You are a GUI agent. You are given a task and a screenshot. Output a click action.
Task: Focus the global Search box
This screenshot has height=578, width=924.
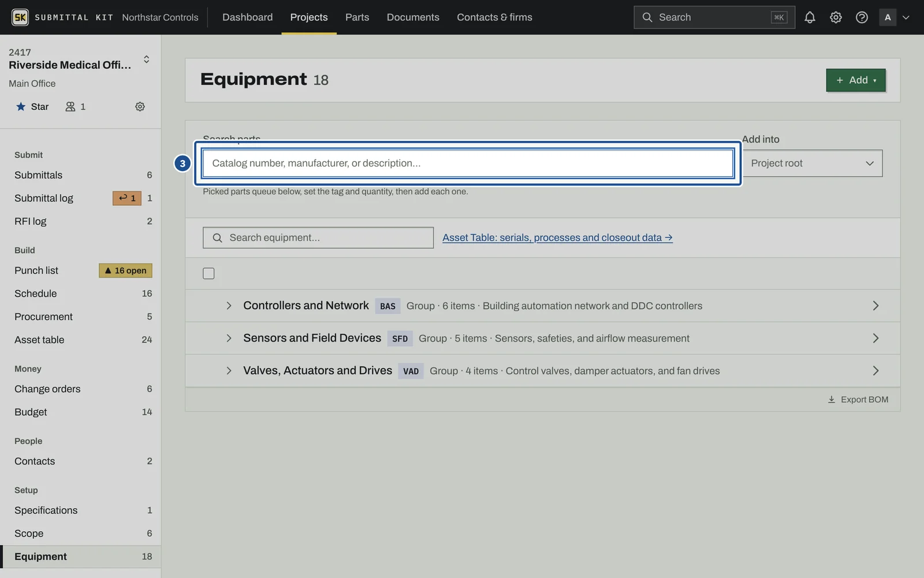(714, 17)
